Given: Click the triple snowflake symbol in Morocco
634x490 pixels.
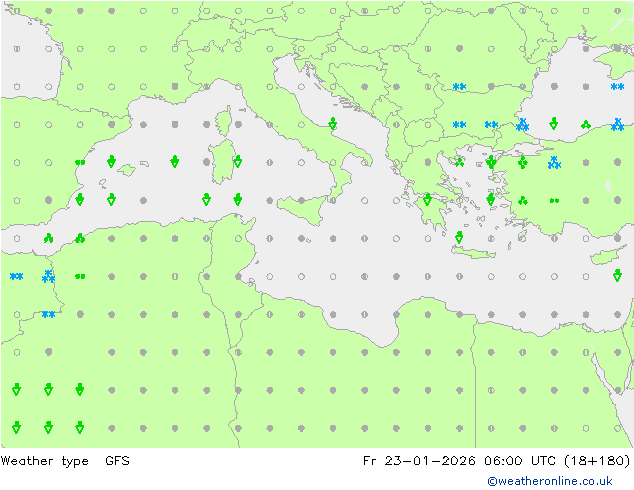Looking at the screenshot, I should tap(49, 277).
